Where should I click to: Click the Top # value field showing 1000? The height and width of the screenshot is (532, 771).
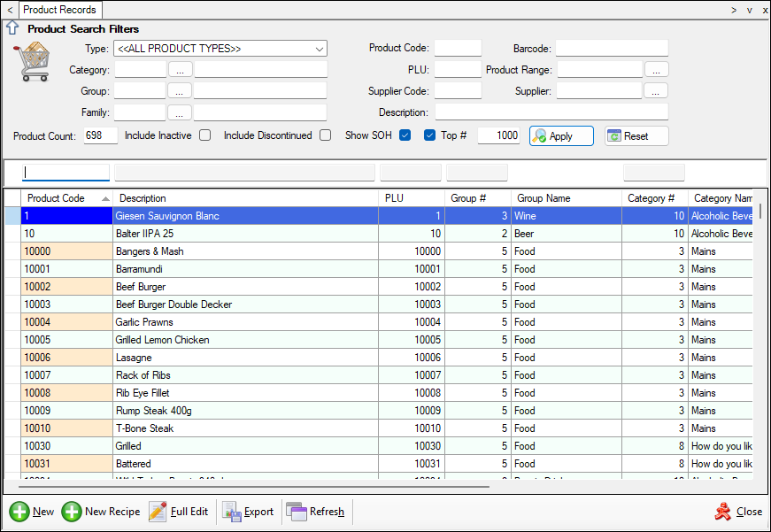pos(498,135)
